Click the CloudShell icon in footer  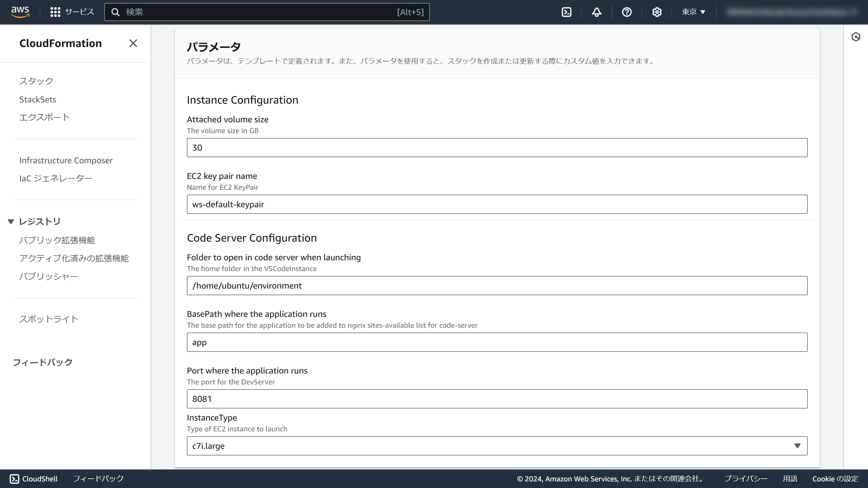pyautogui.click(x=14, y=479)
